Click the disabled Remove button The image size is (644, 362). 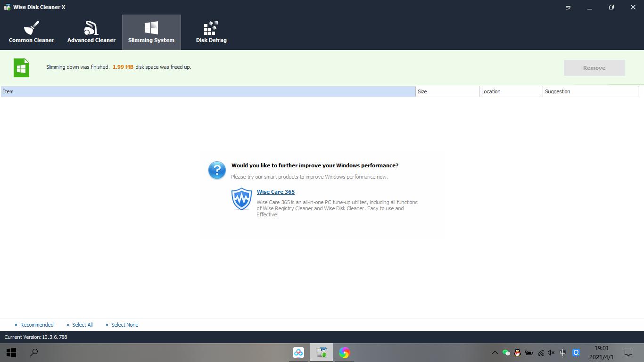click(594, 68)
